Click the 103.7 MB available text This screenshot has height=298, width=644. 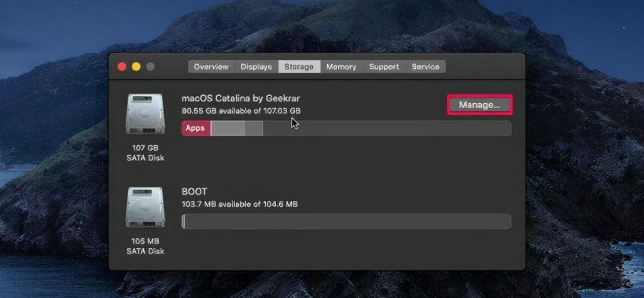(x=239, y=204)
